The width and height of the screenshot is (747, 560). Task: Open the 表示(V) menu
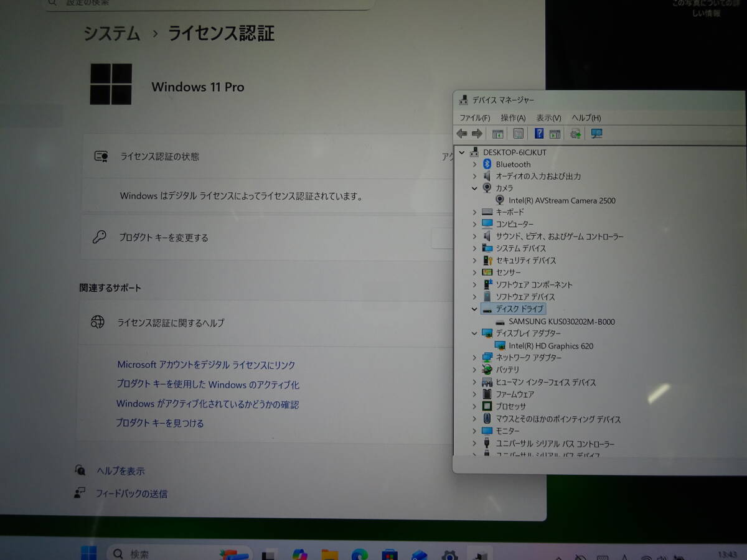click(x=548, y=118)
